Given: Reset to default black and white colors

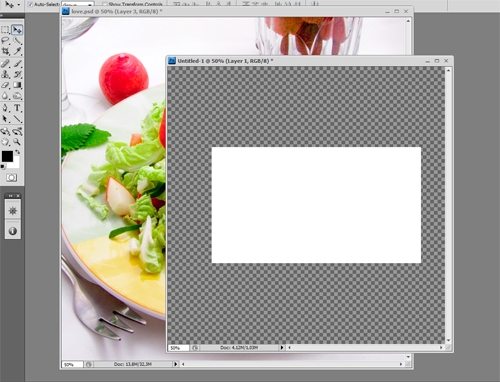Looking at the screenshot, I should [3, 167].
